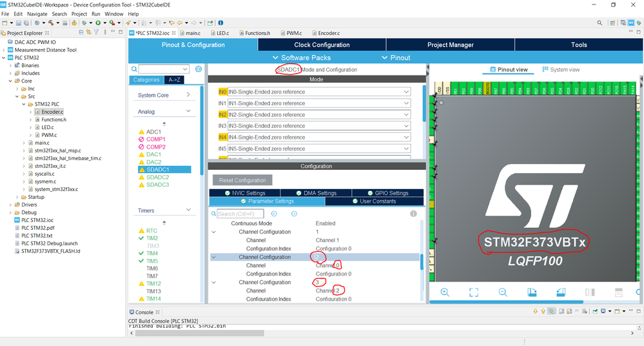
Task: Switch to Clock Configuration tab
Action: click(x=322, y=45)
